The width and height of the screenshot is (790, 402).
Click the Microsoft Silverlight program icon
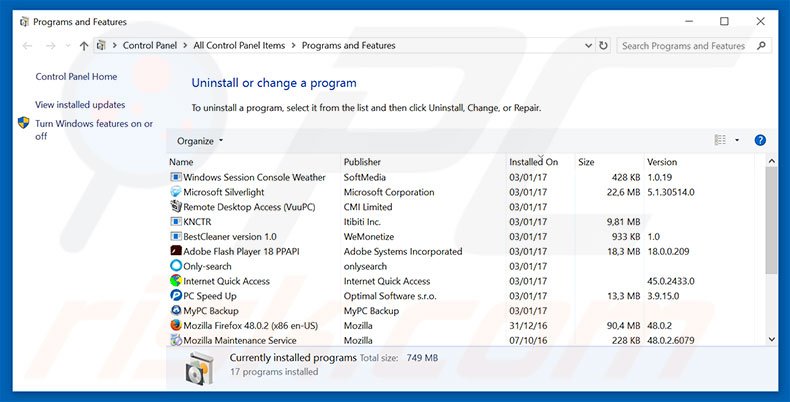pos(176,192)
